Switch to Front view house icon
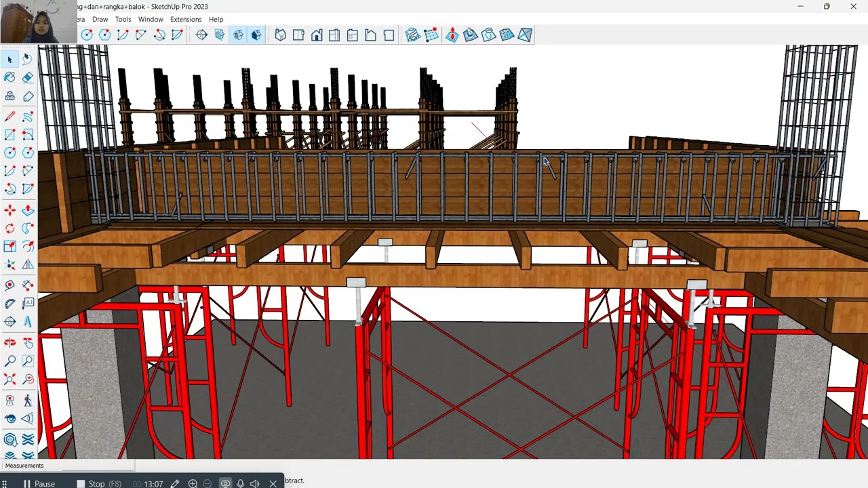 [x=317, y=35]
